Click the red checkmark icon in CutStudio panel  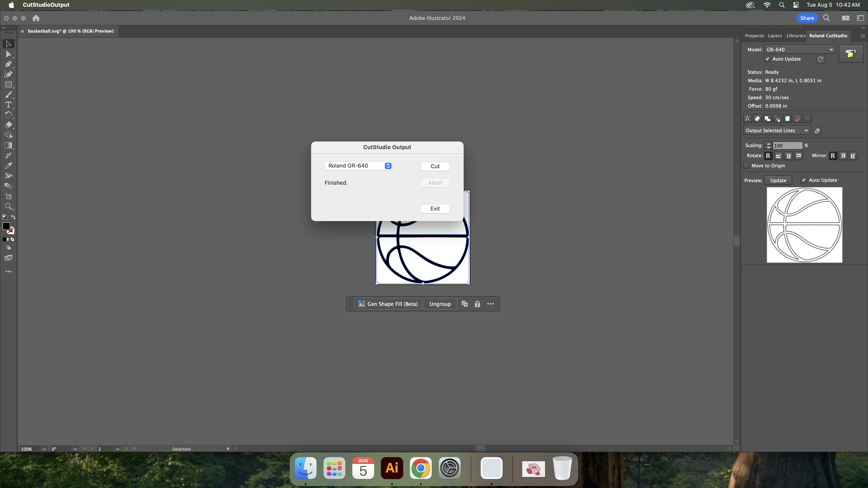[797, 119]
